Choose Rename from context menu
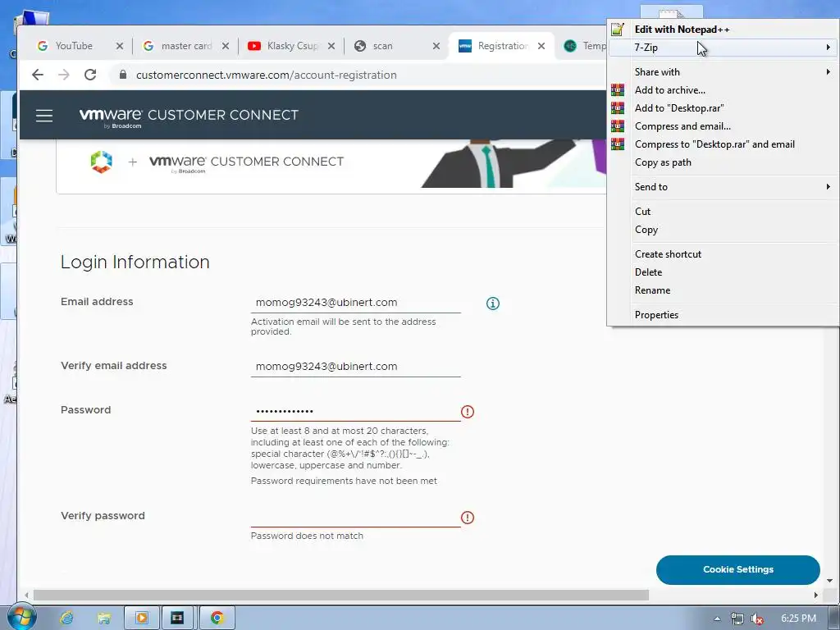Viewport: 840px width, 630px height. [x=724, y=290]
